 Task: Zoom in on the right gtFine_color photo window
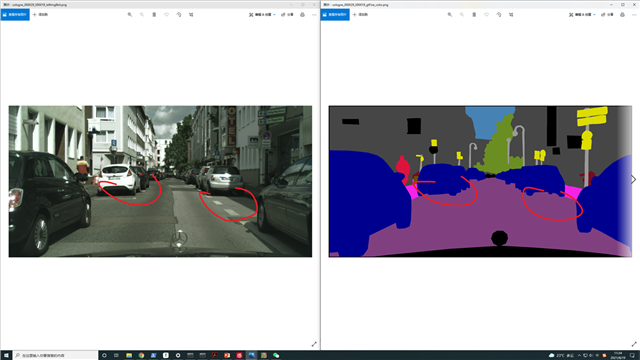pos(450,15)
